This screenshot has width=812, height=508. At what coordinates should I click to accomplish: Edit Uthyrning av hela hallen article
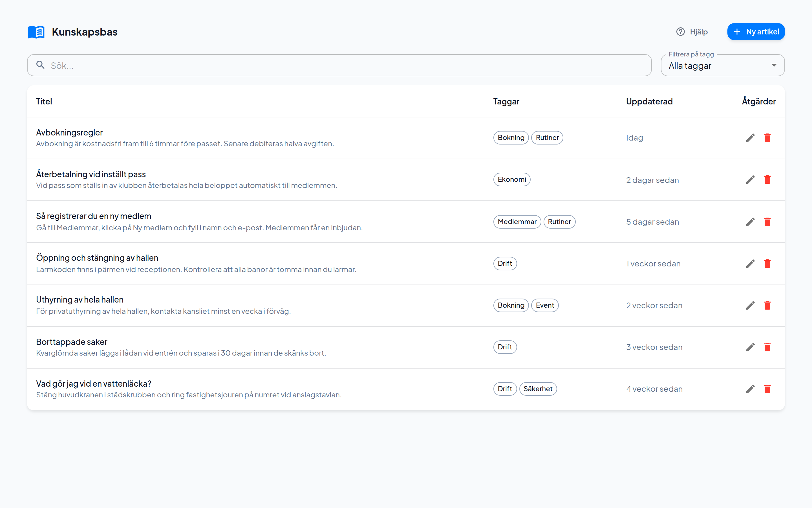pos(750,305)
